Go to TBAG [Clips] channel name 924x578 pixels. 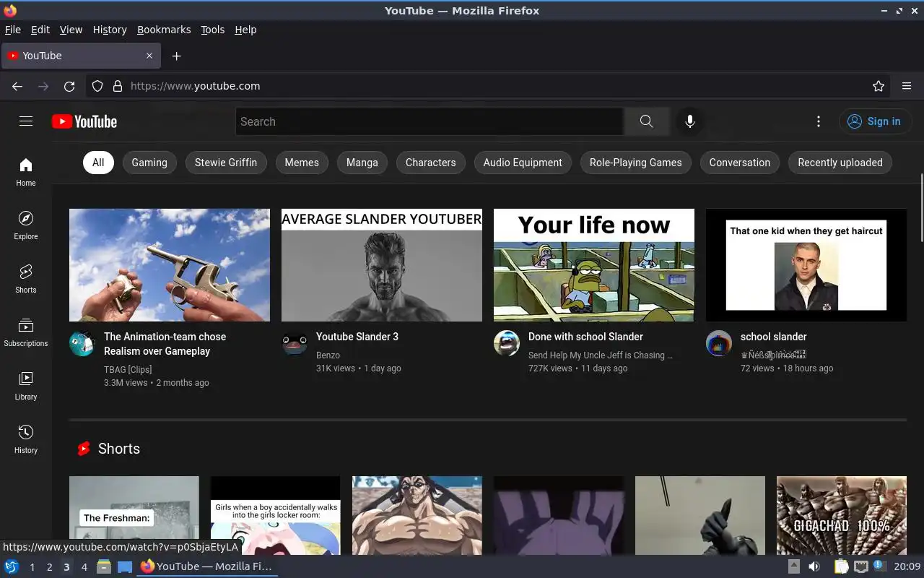tap(128, 369)
